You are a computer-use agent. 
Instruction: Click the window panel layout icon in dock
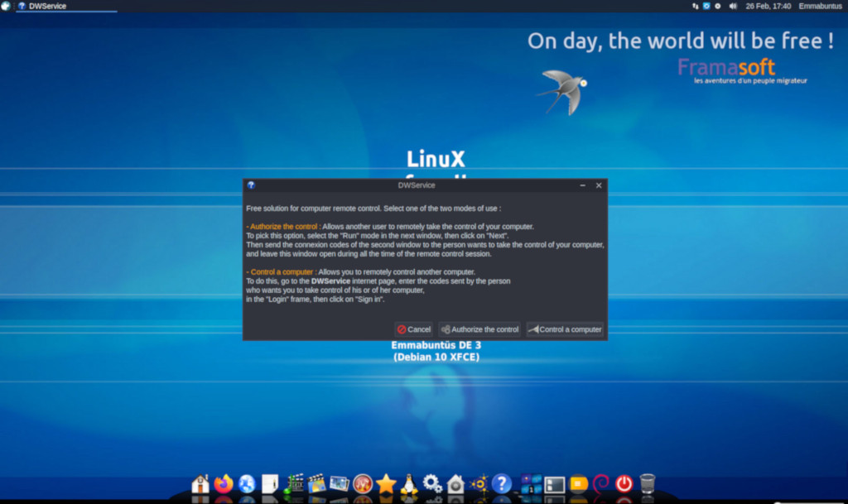554,485
